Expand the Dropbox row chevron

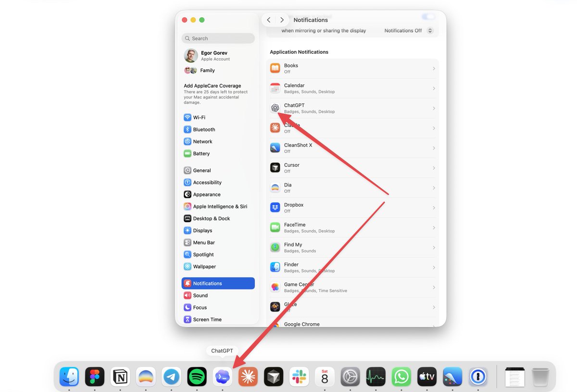[x=434, y=208]
